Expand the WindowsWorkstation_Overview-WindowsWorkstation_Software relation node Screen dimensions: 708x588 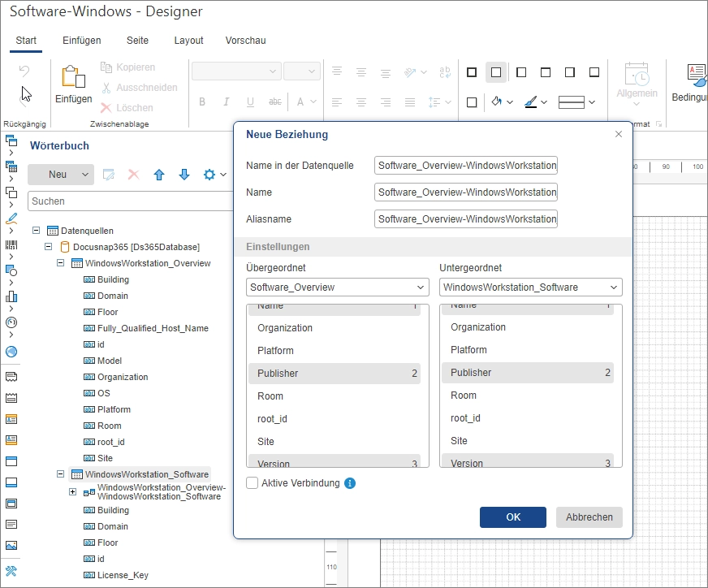[x=72, y=491]
